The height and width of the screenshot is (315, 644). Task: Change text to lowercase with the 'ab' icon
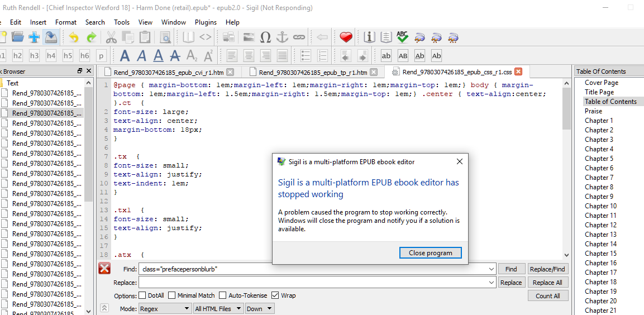(386, 55)
